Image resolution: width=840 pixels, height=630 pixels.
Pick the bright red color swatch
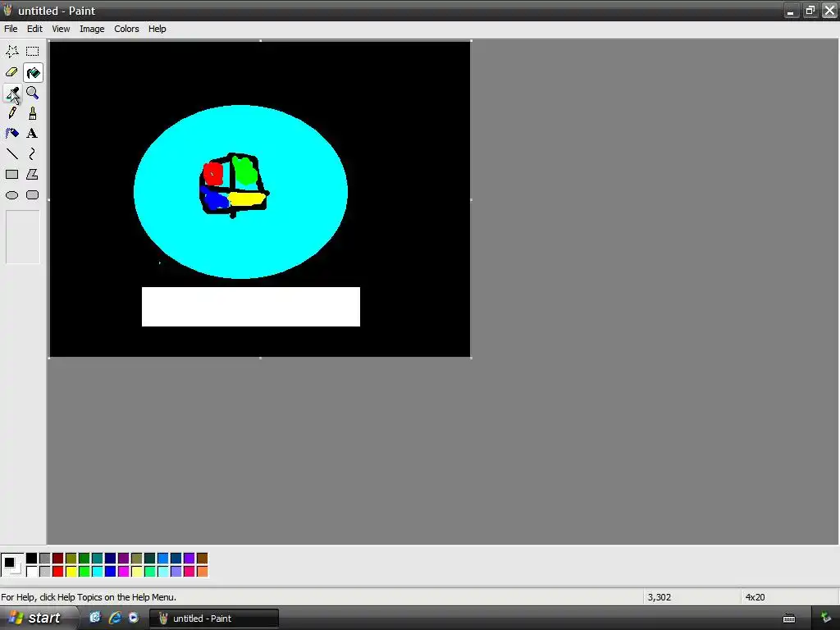click(58, 572)
